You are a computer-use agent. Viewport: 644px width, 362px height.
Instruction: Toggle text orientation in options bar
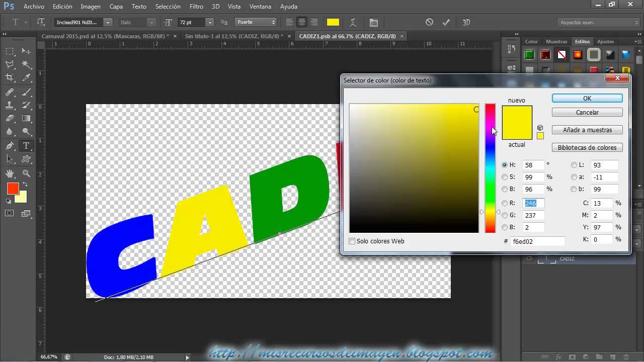(x=41, y=22)
